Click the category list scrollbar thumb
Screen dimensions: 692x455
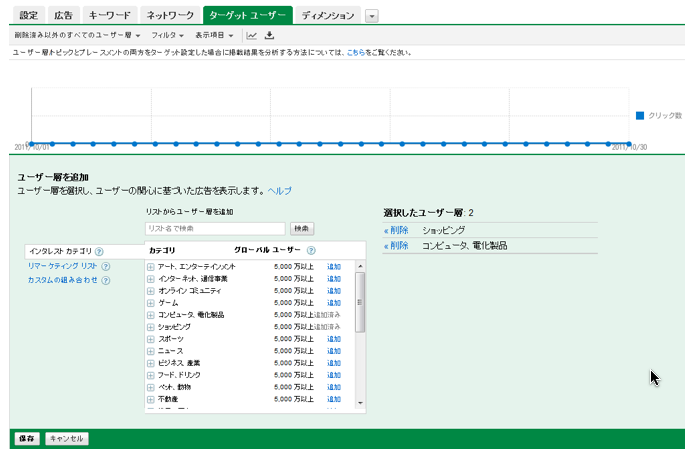(360, 302)
